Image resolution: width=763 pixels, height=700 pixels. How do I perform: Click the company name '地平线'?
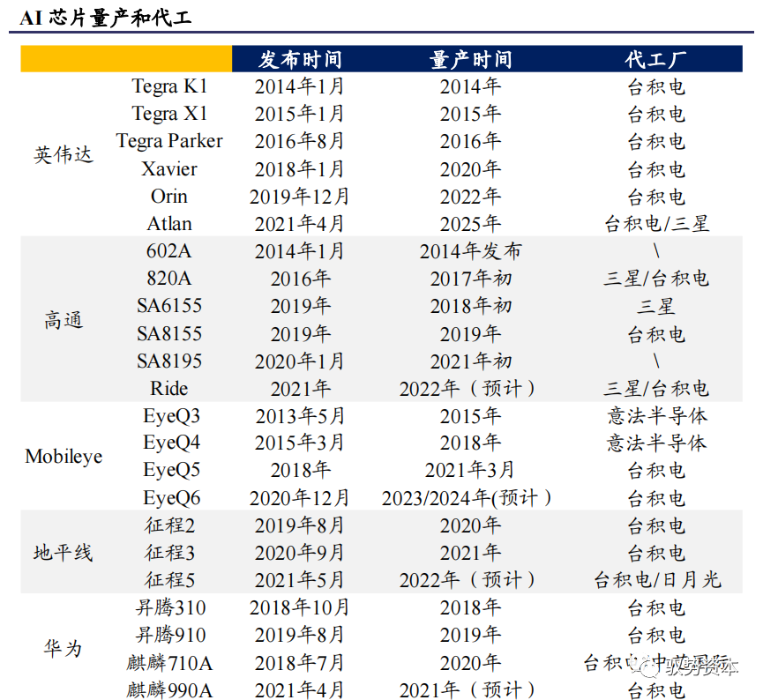pyautogui.click(x=64, y=552)
